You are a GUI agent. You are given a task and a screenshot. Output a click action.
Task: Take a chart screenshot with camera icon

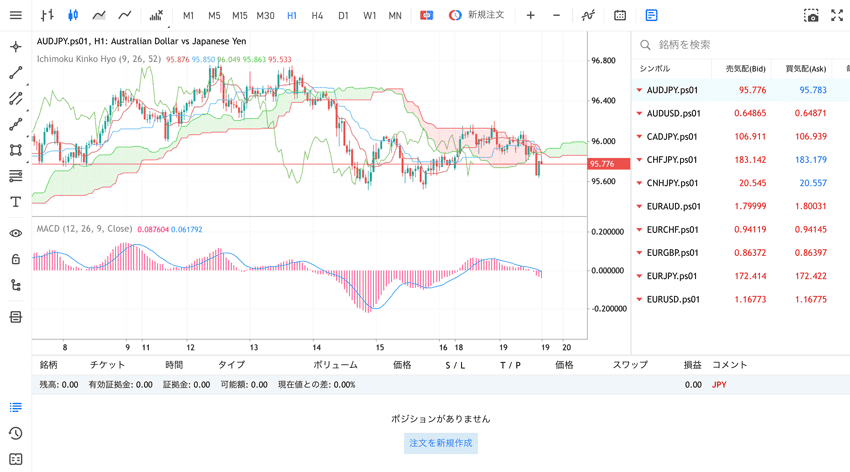811,15
